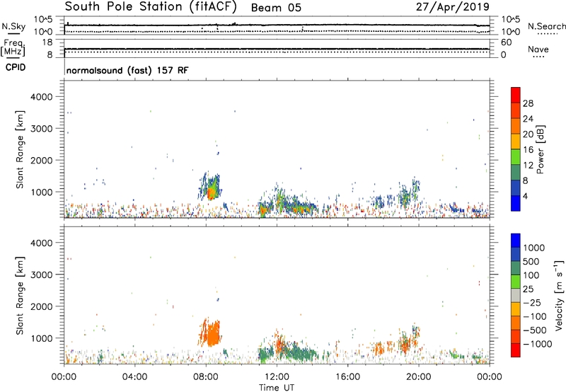Click the '60' Nave axis tick
Image resolution: width=566 pixels, height=392 pixels.
506,42
